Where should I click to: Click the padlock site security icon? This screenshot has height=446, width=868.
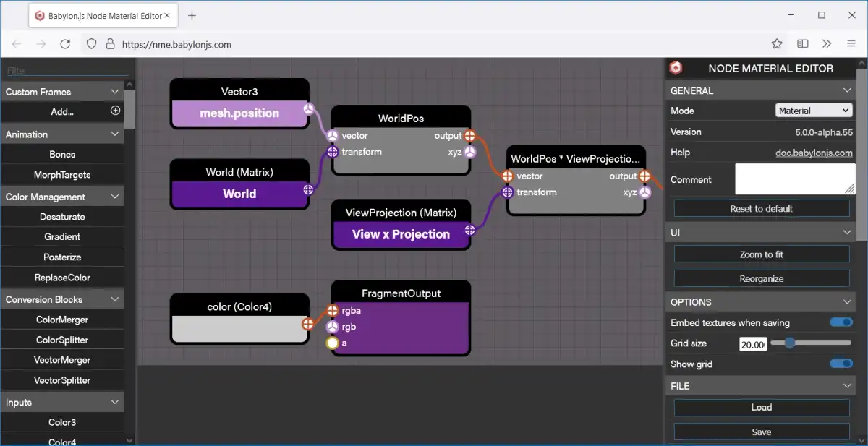click(x=110, y=44)
